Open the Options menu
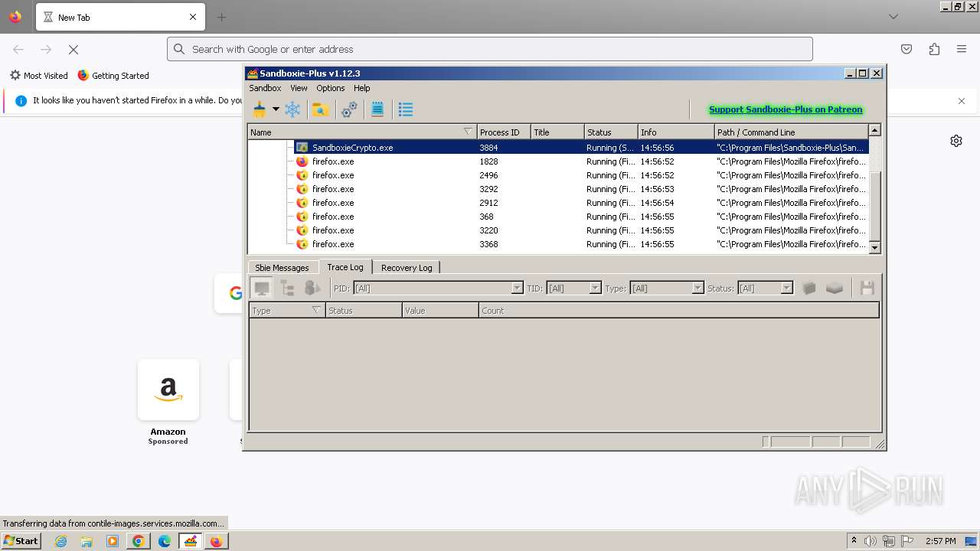The width and height of the screenshot is (980, 551). pos(331,88)
